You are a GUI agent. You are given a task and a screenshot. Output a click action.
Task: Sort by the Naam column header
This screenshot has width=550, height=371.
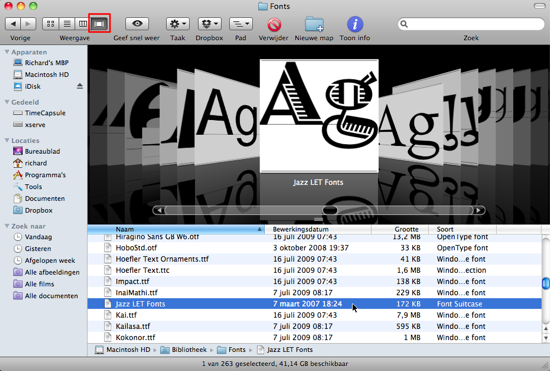click(176, 229)
